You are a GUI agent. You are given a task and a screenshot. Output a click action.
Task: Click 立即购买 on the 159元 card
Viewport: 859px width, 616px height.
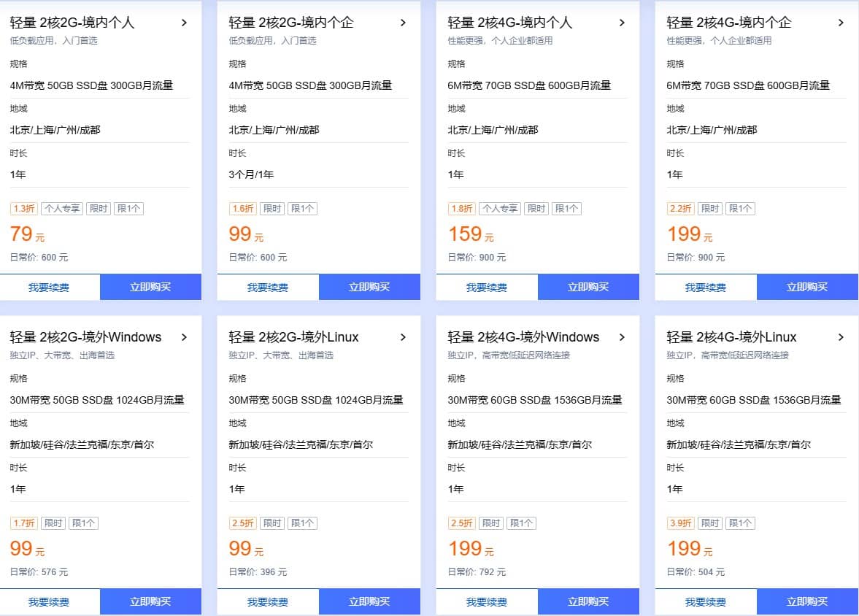589,287
